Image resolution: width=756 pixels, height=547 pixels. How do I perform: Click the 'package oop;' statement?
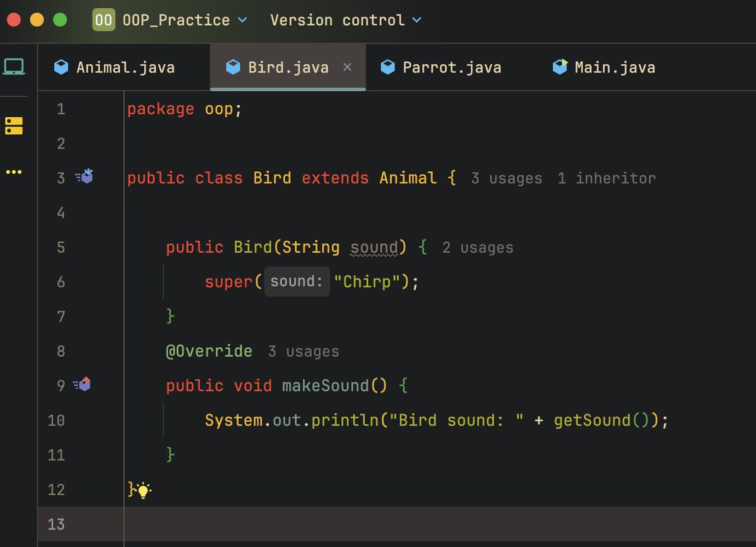[x=185, y=110]
